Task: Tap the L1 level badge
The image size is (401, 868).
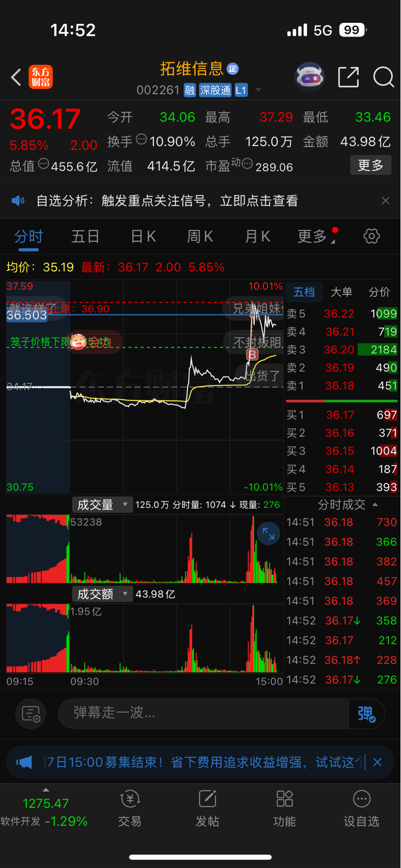Action: click(241, 90)
